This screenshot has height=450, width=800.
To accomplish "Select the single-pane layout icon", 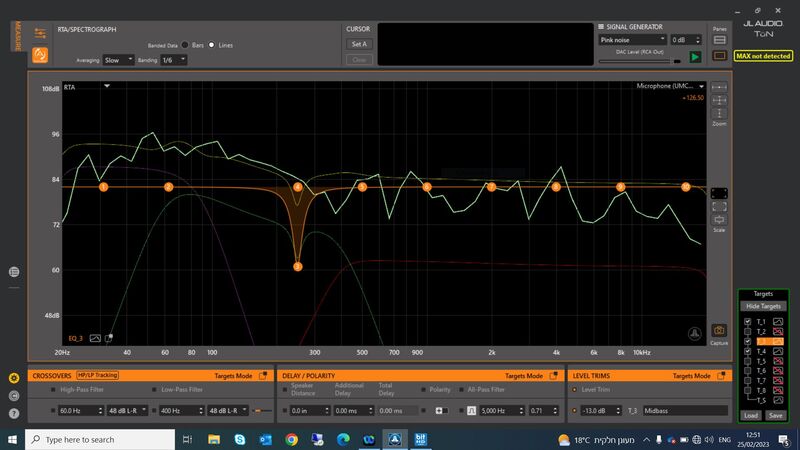I will click(719, 55).
